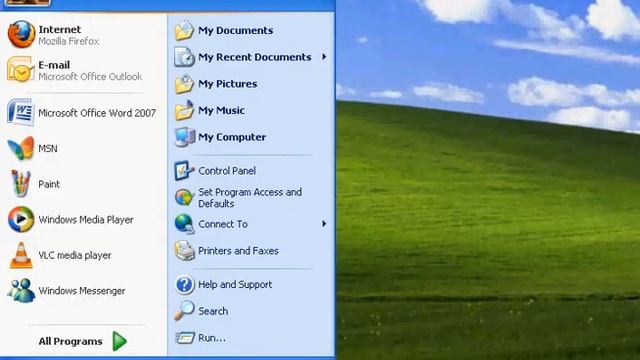Screen dimensions: 640x360
Task: Click the My Recent Documents icon
Action: (x=184, y=57)
